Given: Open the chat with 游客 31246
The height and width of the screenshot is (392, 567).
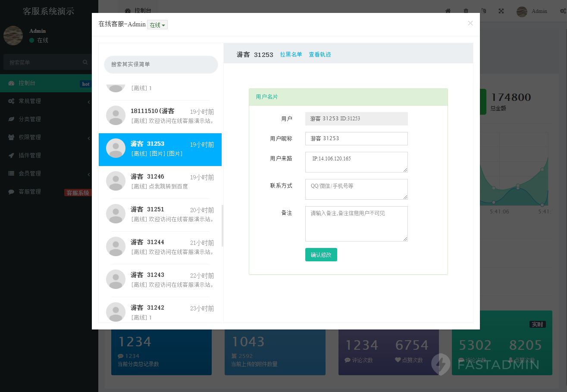Looking at the screenshot, I should coord(160,181).
